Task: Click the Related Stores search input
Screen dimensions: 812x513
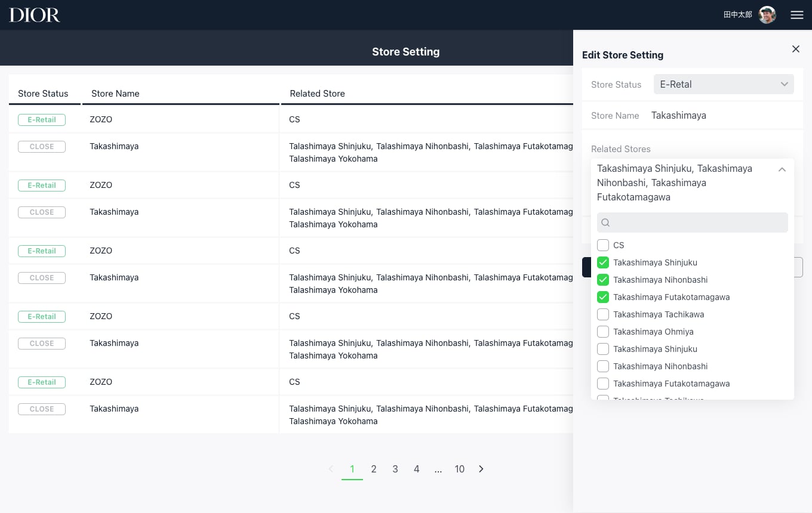Action: pyautogui.click(x=697, y=222)
